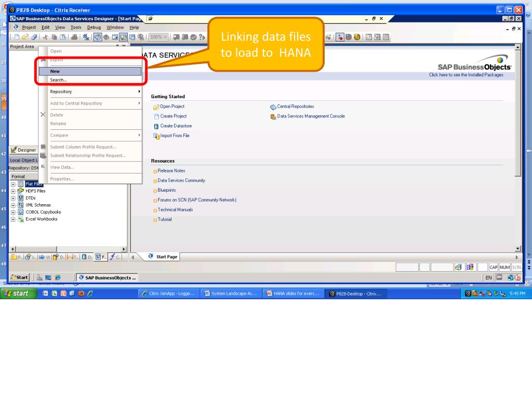Switch to the Work Flows library tab
The width and height of the screenshot is (532, 399).
coord(44,257)
